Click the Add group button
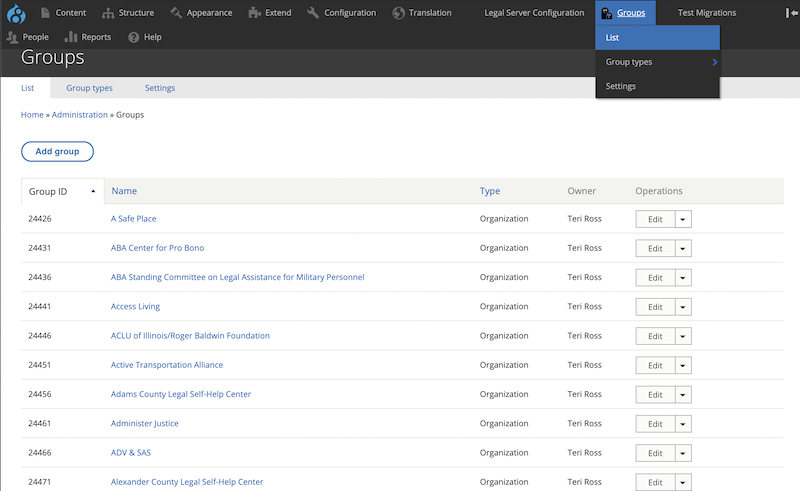Viewport: 800px width, 491px height. [57, 152]
